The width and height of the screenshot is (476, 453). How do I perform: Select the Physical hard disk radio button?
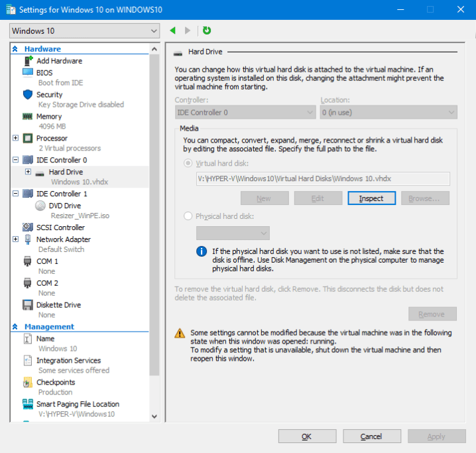188,216
